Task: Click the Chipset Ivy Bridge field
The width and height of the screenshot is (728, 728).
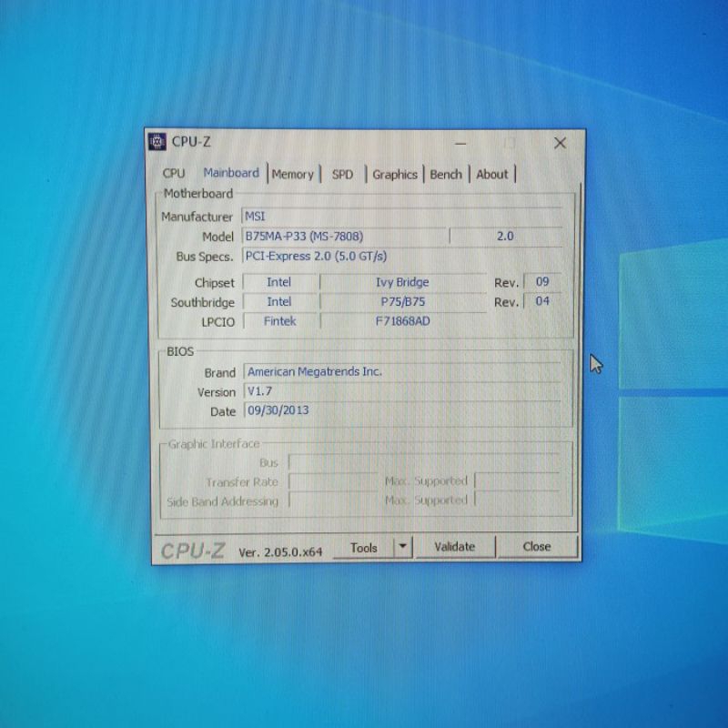Action: [x=402, y=283]
